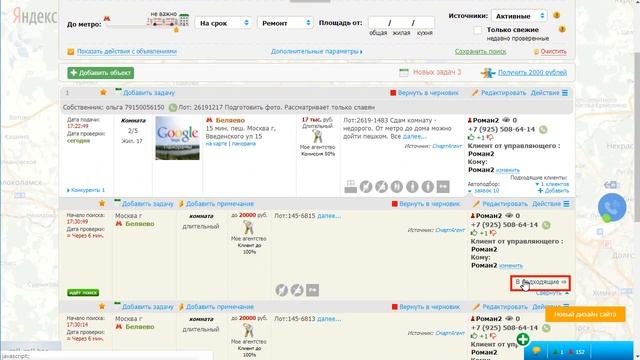Click the Площадь от input field
The image size is (640, 360).
point(401,23)
